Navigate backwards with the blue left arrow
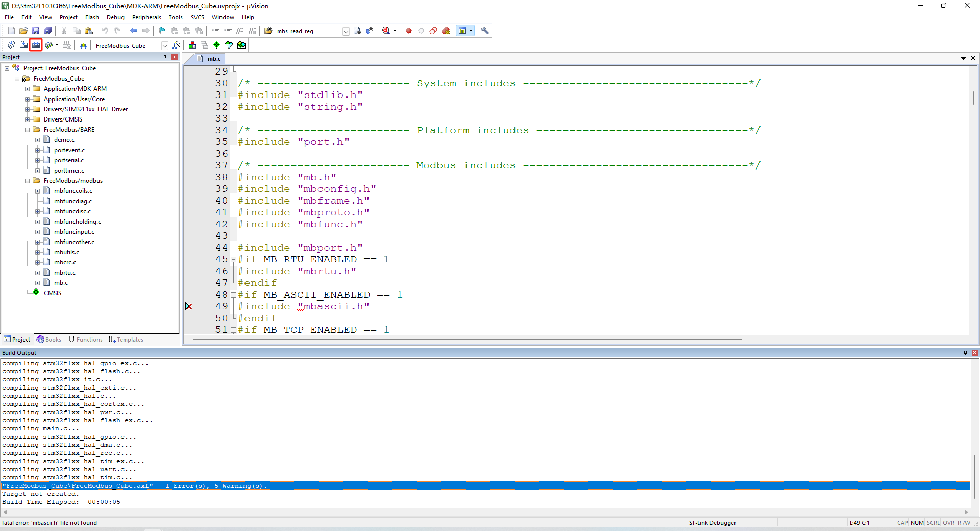The image size is (980, 531). [x=134, y=31]
